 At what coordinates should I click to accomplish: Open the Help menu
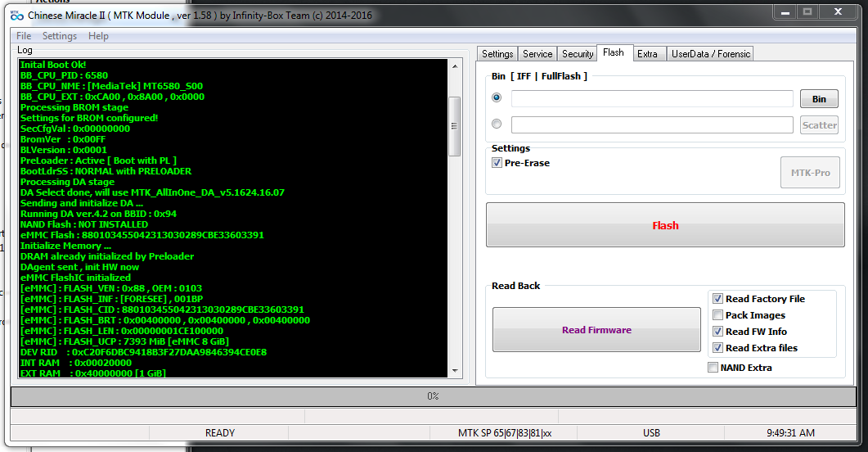pos(98,36)
